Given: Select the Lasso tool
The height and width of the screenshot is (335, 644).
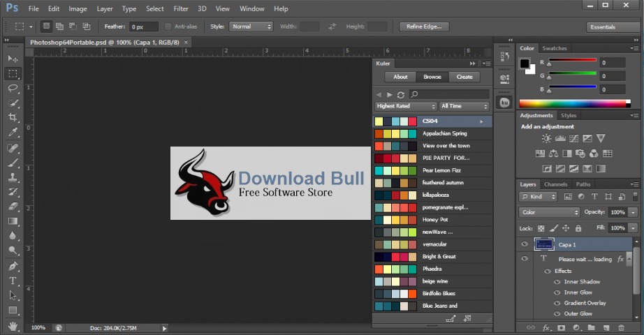Looking at the screenshot, I should point(13,88).
